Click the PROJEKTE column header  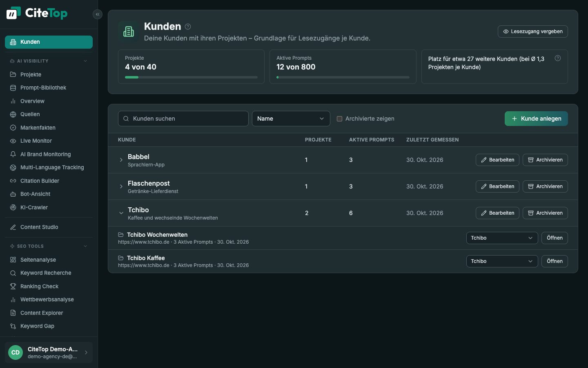point(318,140)
